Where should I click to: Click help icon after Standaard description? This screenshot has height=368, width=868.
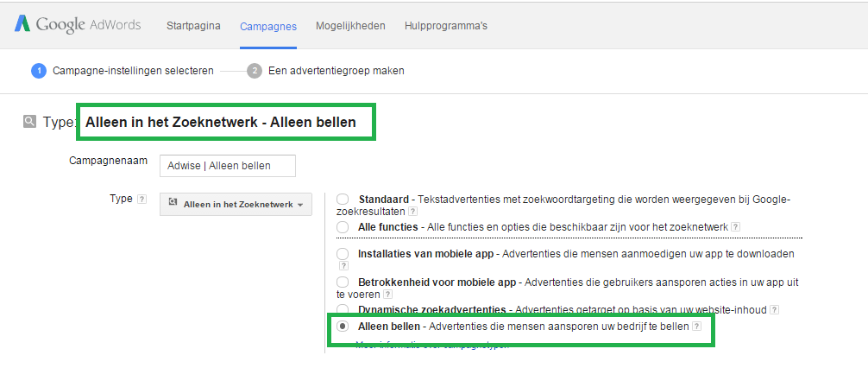pos(413,211)
